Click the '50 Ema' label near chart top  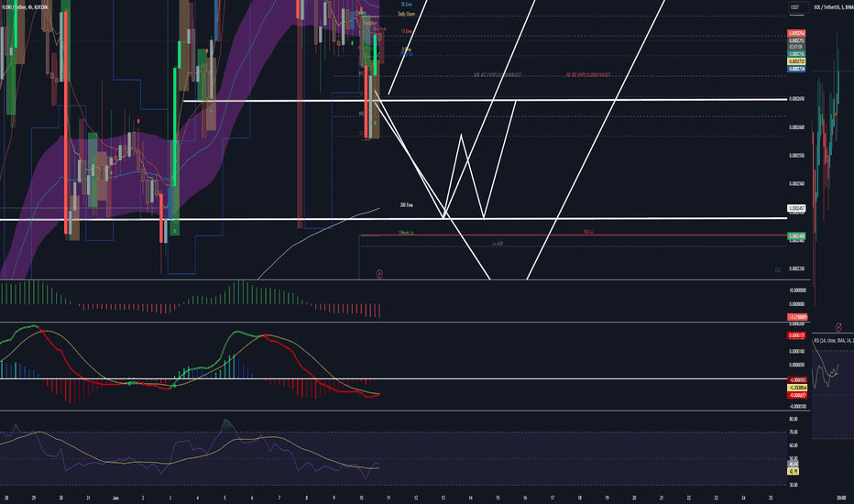click(x=406, y=5)
